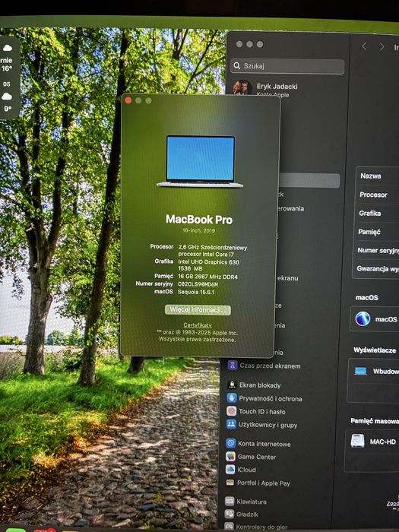Viewport: 399px width, 532px height.
Task: Click the MAC-HD storage label
Action: 383,442
